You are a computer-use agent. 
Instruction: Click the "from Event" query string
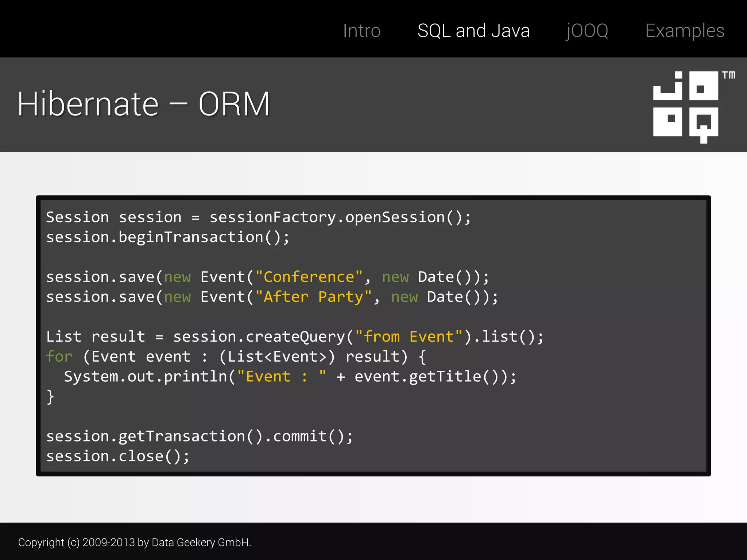[x=409, y=337]
